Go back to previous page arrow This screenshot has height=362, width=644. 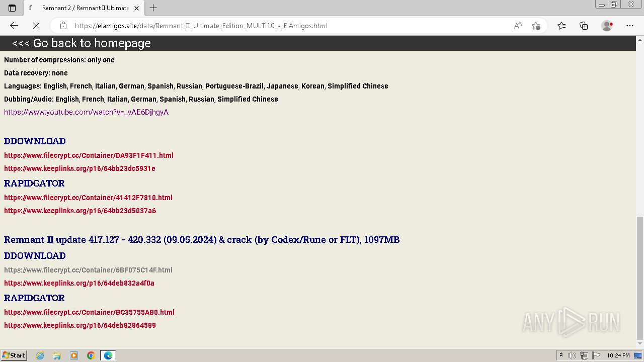(14, 26)
